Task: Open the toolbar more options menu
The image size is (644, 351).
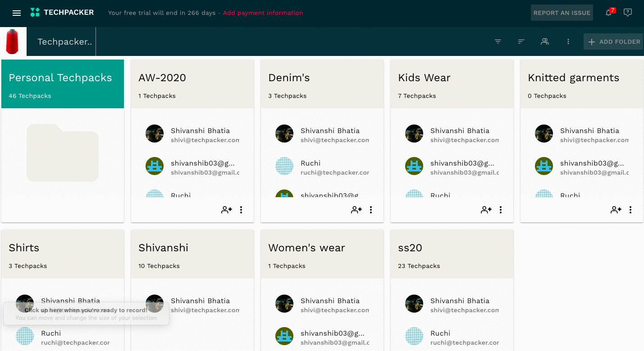Action: (x=568, y=42)
